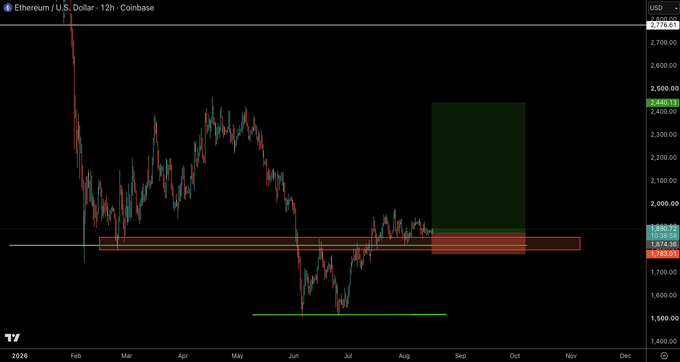Click the 2,500.00 price axis label
This screenshot has height=362, width=680.
tap(664, 88)
